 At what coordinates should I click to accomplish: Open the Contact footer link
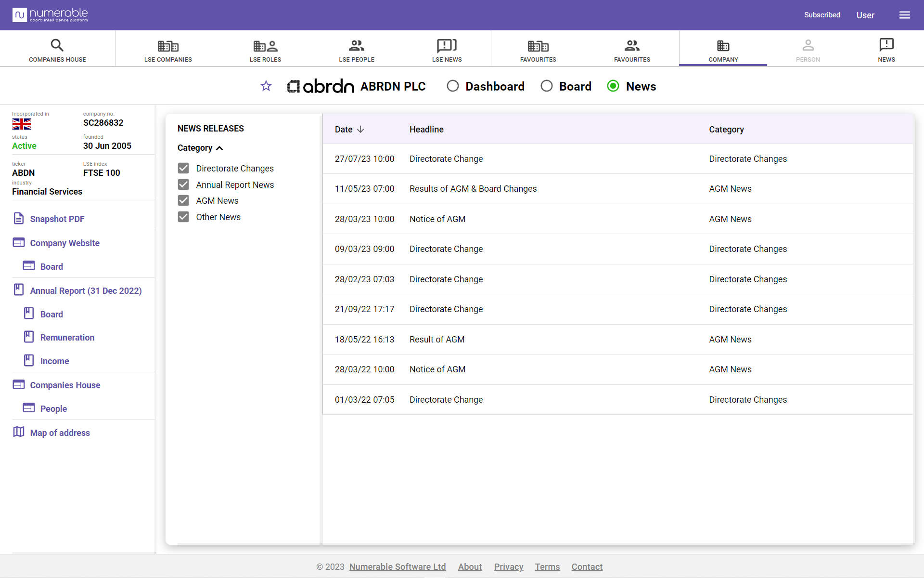(587, 567)
